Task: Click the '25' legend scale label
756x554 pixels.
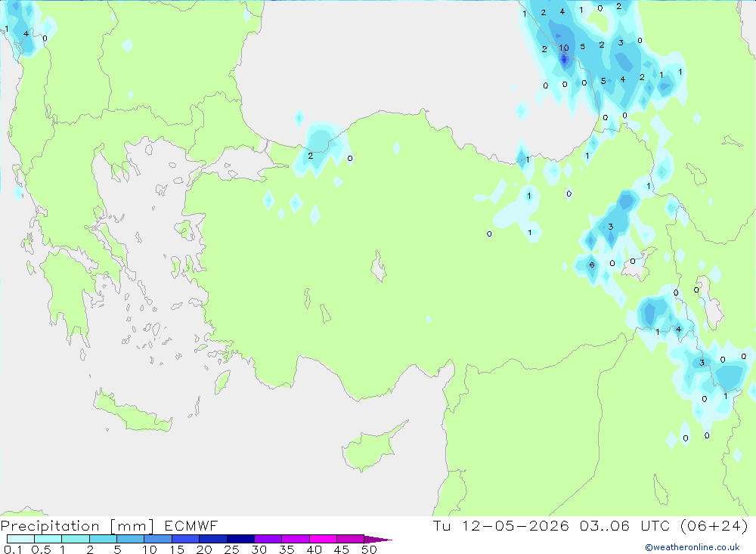Action: point(231,549)
